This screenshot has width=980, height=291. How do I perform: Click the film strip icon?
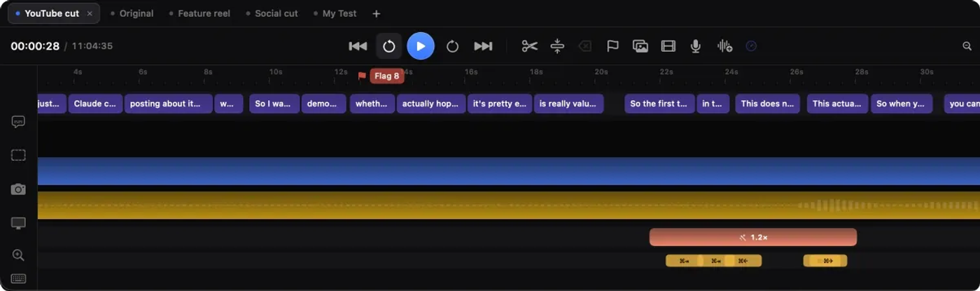[668, 46]
